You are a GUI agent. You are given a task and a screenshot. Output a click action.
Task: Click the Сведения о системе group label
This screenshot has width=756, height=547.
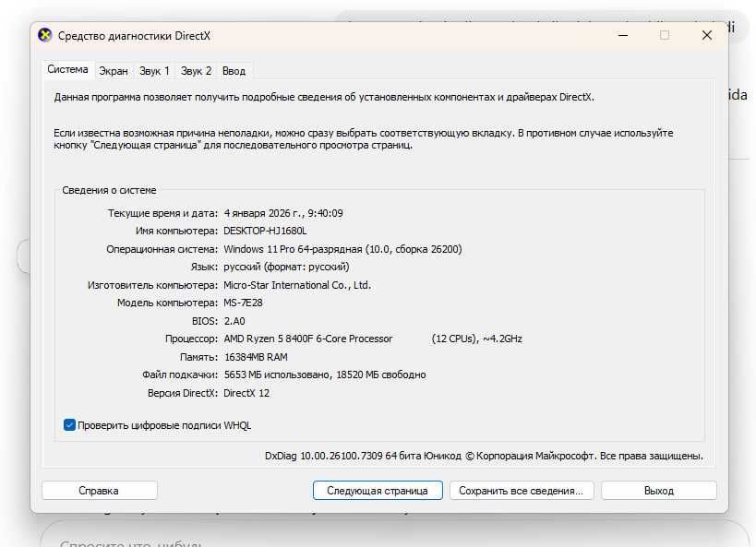pos(109,190)
